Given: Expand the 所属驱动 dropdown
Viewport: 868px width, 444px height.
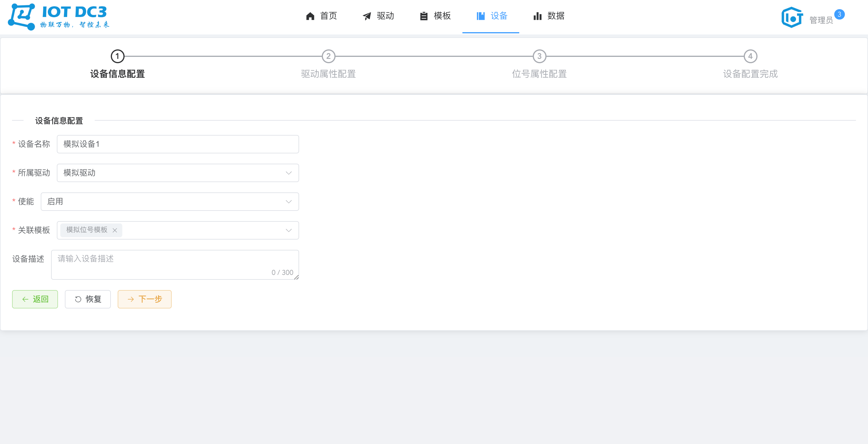Looking at the screenshot, I should click(x=288, y=173).
